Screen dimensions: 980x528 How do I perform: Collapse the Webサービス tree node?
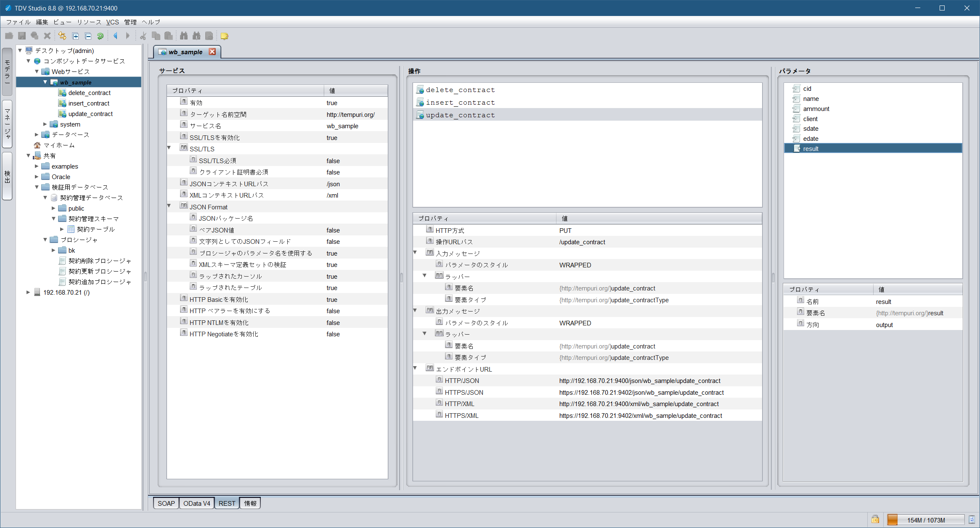click(x=37, y=71)
